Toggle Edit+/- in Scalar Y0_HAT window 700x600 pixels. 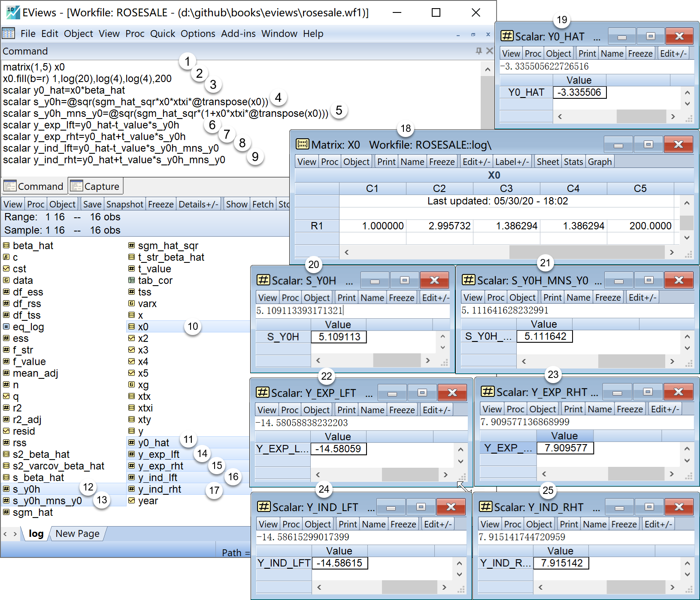coord(673,54)
